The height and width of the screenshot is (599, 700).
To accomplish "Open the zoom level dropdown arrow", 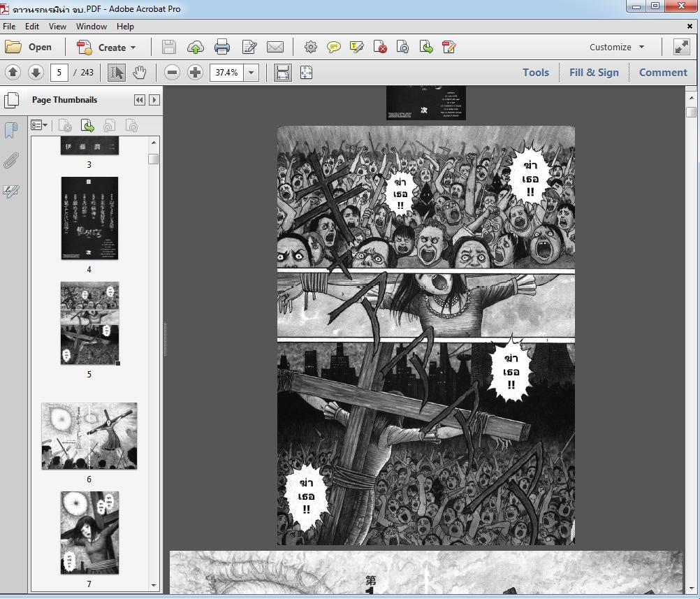I will (x=251, y=73).
